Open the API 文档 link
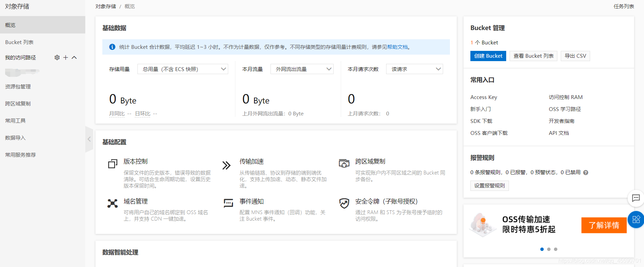644x267 pixels. coord(559,133)
